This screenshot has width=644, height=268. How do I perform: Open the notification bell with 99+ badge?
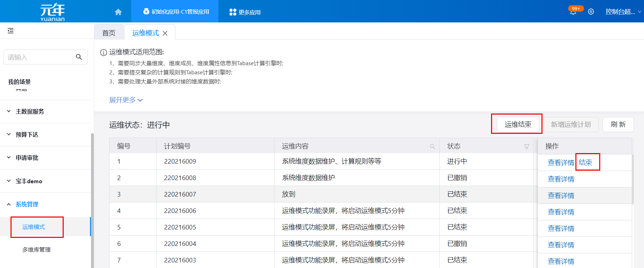[x=573, y=12]
